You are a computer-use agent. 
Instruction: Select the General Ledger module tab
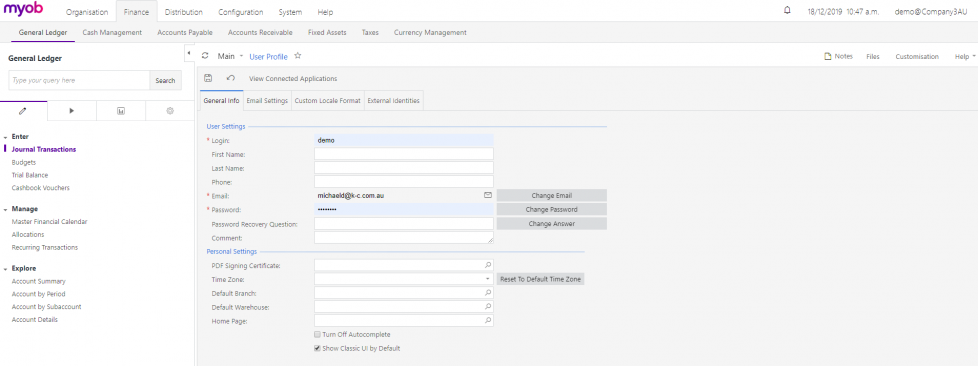(43, 32)
